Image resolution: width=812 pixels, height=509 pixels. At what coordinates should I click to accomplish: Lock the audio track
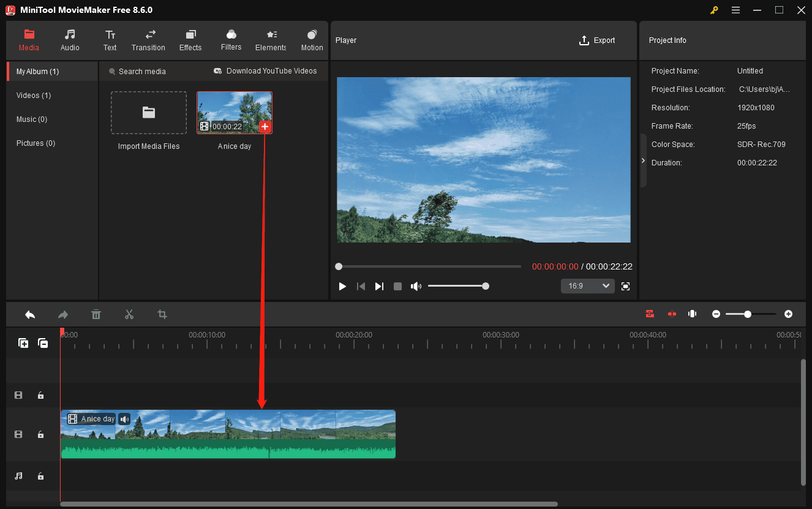(40, 476)
